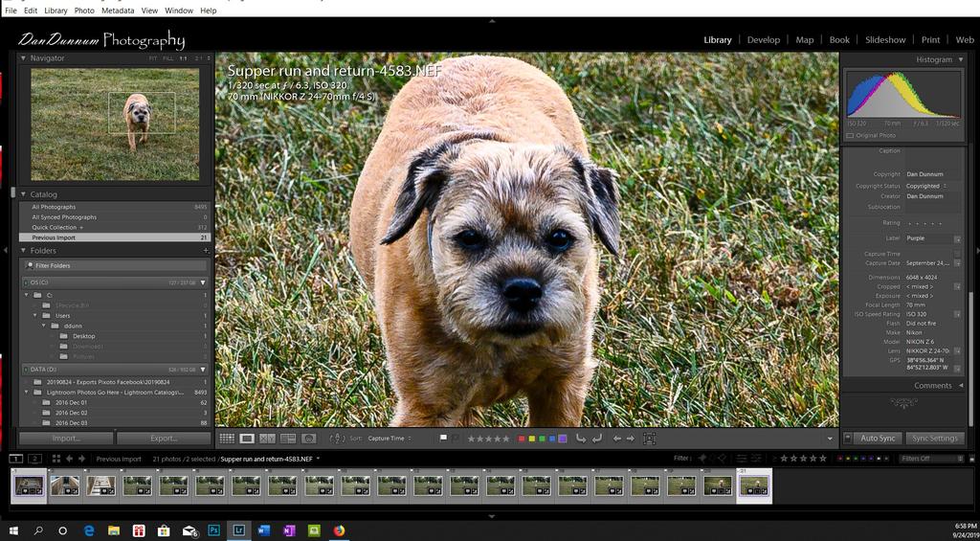This screenshot has width=980, height=541.
Task: Click the Sync Settings button
Action: point(934,439)
